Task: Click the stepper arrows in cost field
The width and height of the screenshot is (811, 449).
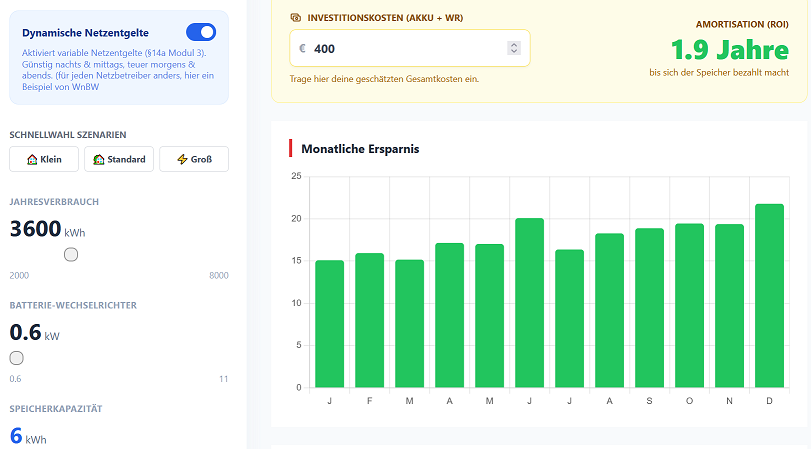Action: 514,48
